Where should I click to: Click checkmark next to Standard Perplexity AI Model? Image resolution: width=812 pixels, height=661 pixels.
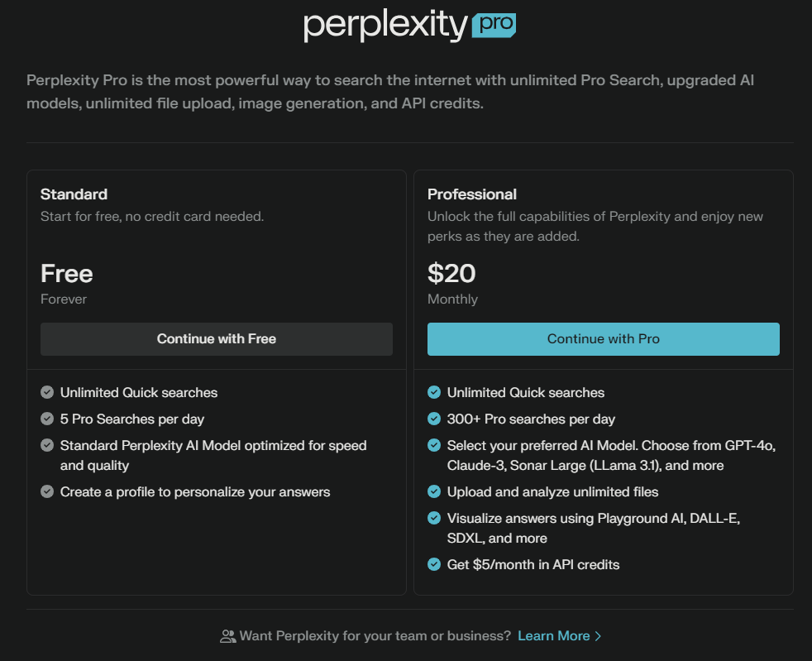pyautogui.click(x=47, y=446)
